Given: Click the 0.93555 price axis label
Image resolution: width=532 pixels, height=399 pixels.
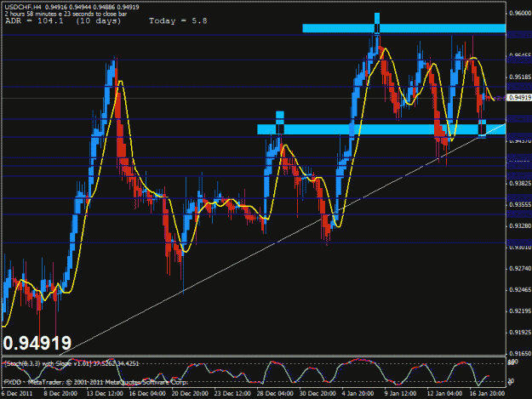Looking at the screenshot, I should [520, 205].
